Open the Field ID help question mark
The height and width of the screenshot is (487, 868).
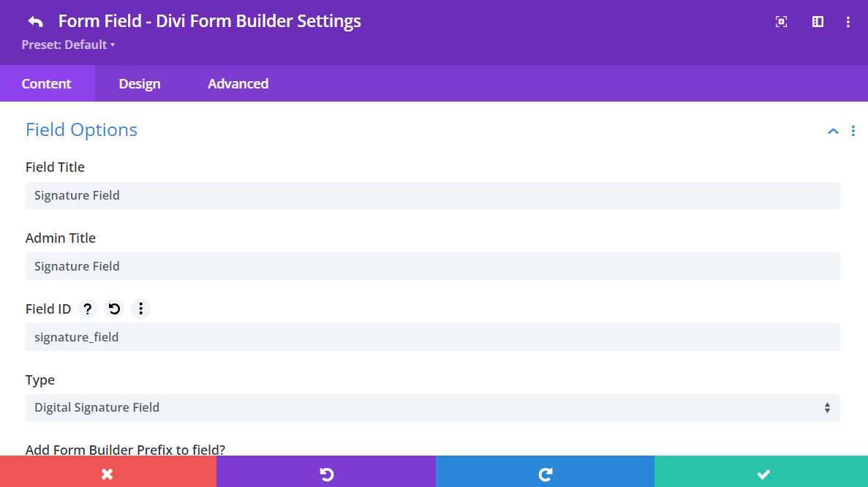pos(87,309)
